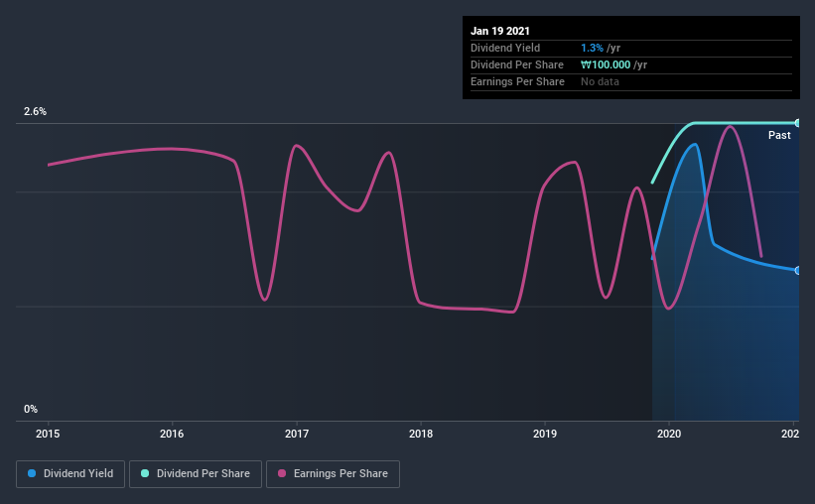This screenshot has height=504, width=815.
Task: Click the blue Dividend Yield legend dot
Action: pyautogui.click(x=32, y=473)
